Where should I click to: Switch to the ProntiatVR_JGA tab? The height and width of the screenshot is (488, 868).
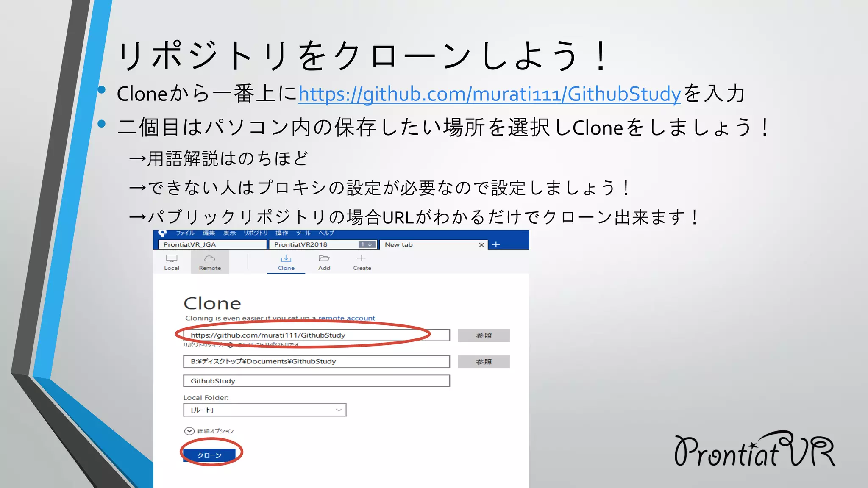coord(212,244)
